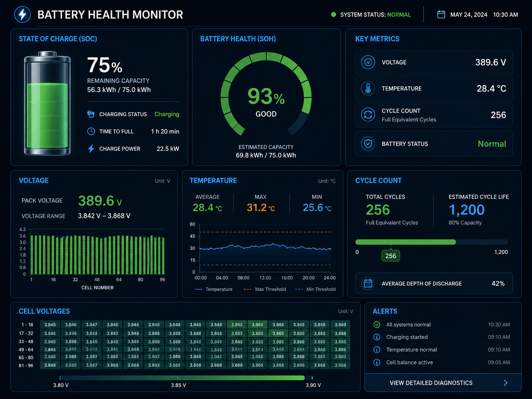
Task: Click the MAY 24, 2024 date text
Action: (469, 15)
